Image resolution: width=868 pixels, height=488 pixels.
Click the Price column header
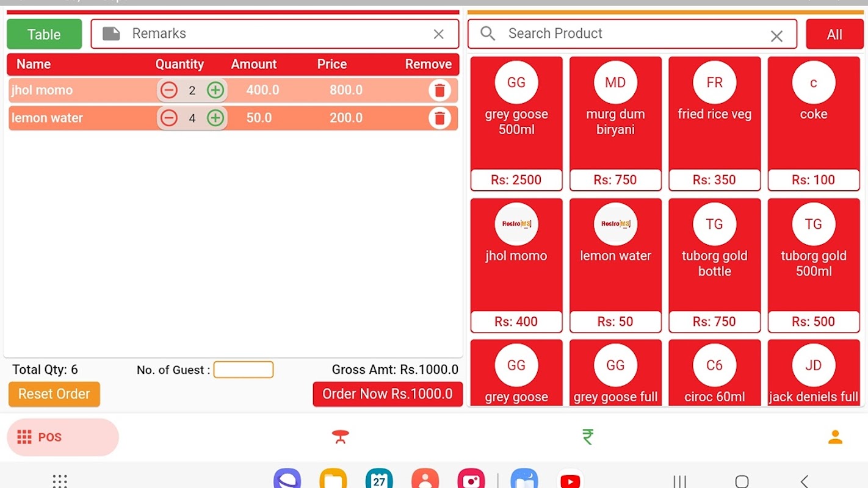332,64
